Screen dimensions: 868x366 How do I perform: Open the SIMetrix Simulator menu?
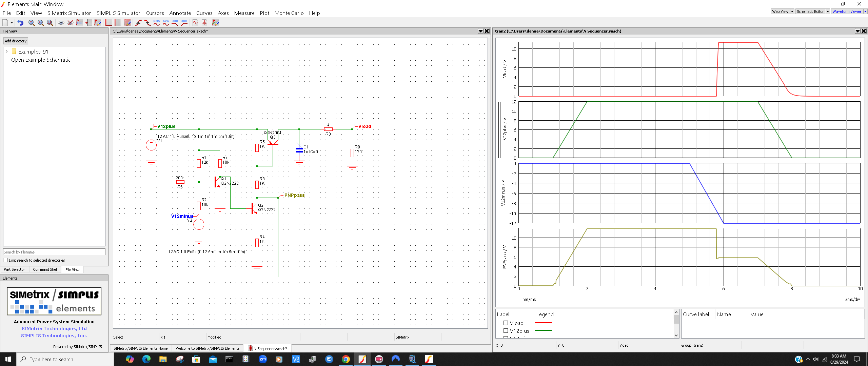[x=69, y=13]
